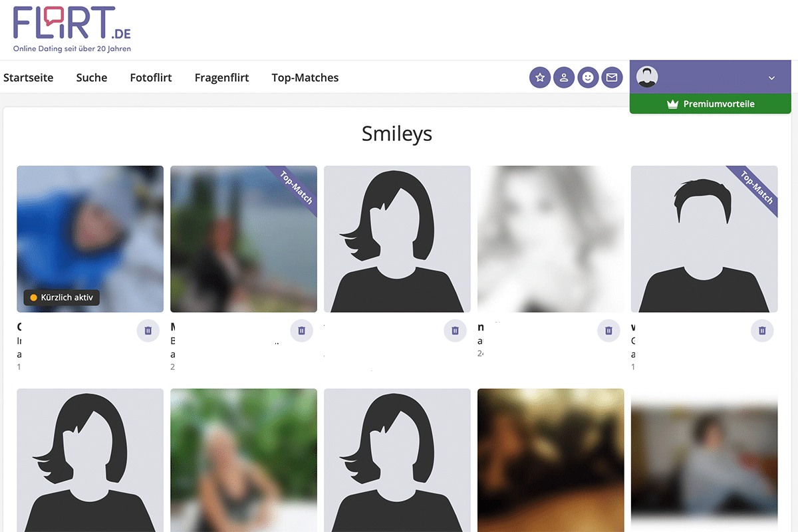
Task: Open the profile visitors person icon
Action: coord(564,78)
